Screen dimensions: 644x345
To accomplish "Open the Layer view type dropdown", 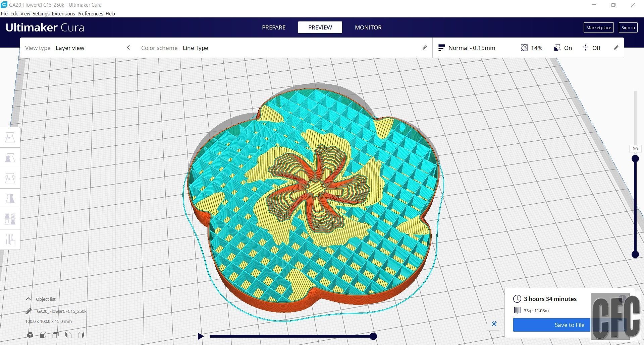I will click(x=78, y=48).
